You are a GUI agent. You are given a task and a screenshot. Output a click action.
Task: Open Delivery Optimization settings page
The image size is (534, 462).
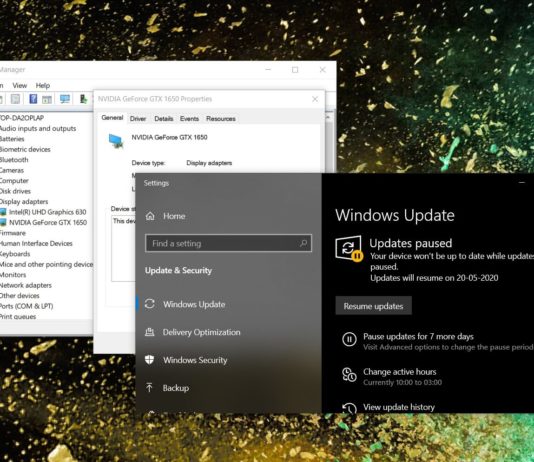pos(201,332)
